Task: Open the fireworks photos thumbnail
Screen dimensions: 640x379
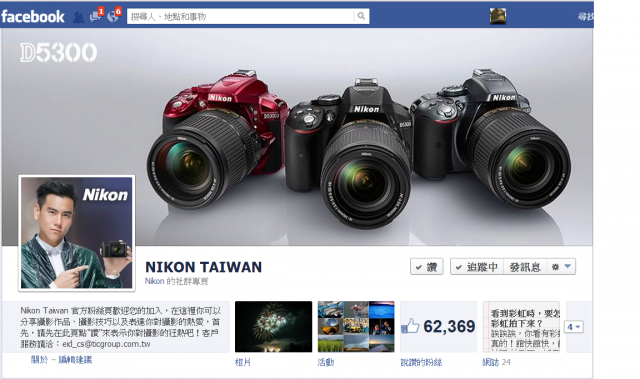Action: click(273, 326)
